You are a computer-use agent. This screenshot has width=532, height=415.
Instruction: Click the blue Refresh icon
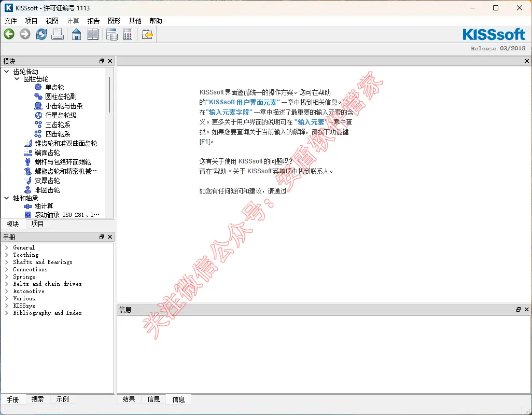pos(41,34)
